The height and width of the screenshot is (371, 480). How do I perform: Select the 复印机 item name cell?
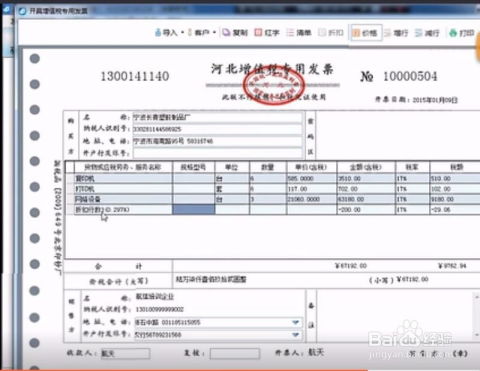123,178
